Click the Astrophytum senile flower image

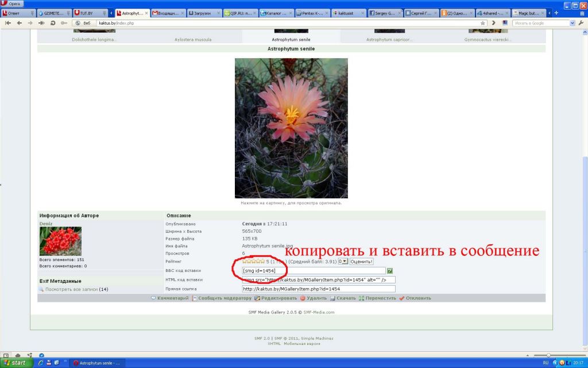click(x=291, y=128)
